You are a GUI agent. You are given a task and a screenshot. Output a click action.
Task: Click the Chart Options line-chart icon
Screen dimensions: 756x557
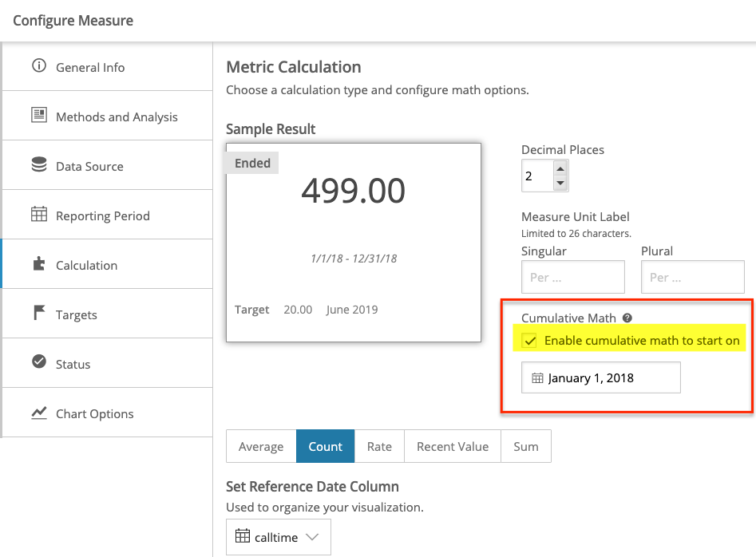tap(39, 413)
